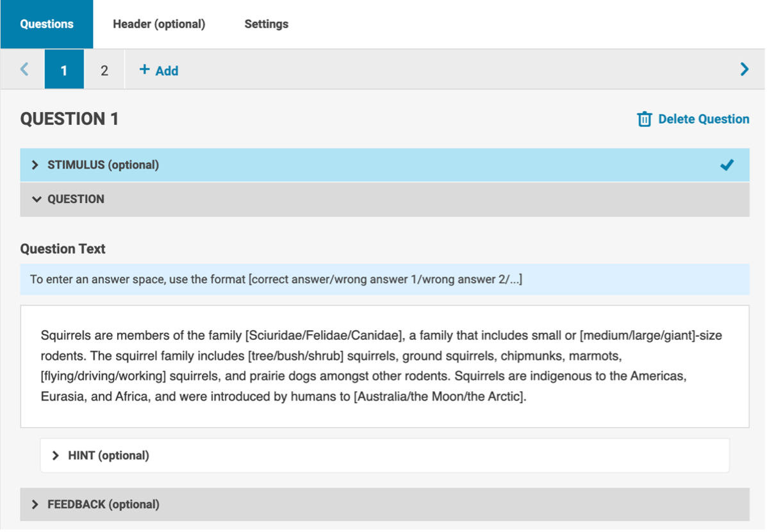Collapse the QUESTION section
Screen dimensions: 767x532
[384, 199]
